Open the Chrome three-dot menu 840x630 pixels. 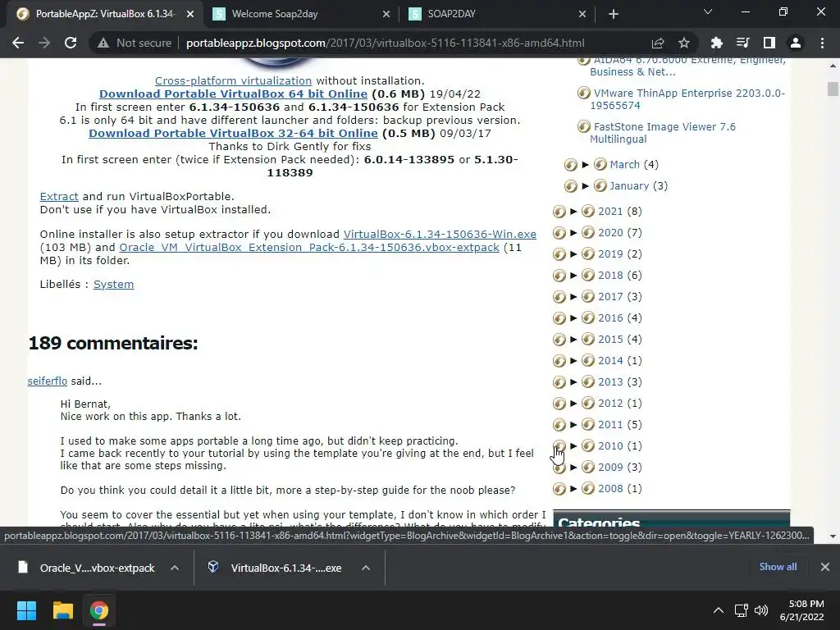(x=822, y=43)
